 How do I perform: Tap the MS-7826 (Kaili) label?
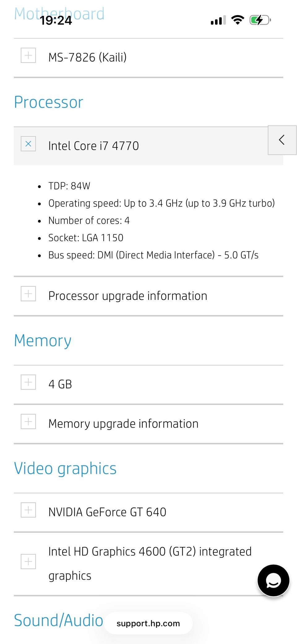(x=87, y=57)
